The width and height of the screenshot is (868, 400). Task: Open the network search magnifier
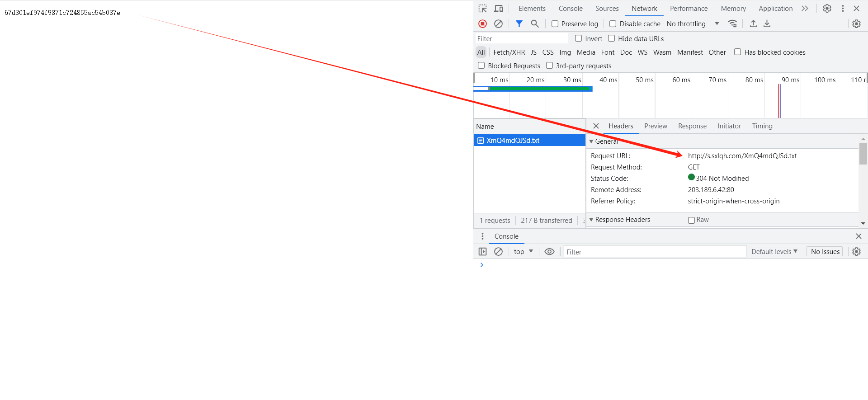(535, 24)
